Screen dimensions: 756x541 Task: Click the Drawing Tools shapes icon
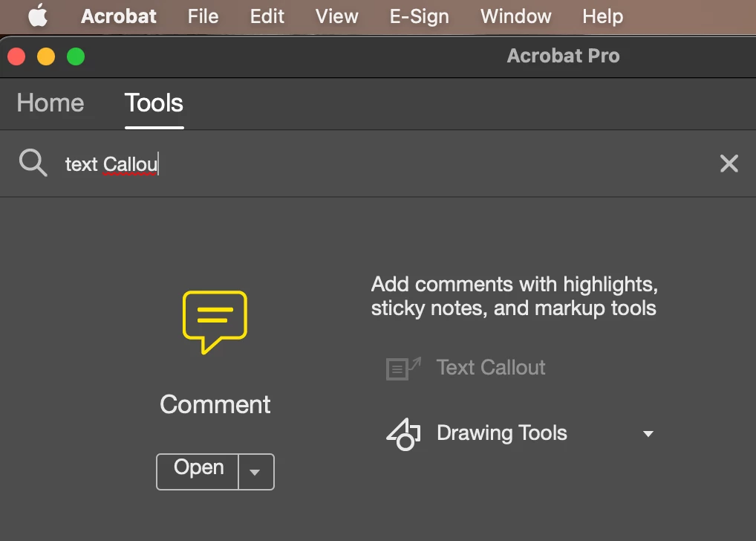(x=403, y=434)
